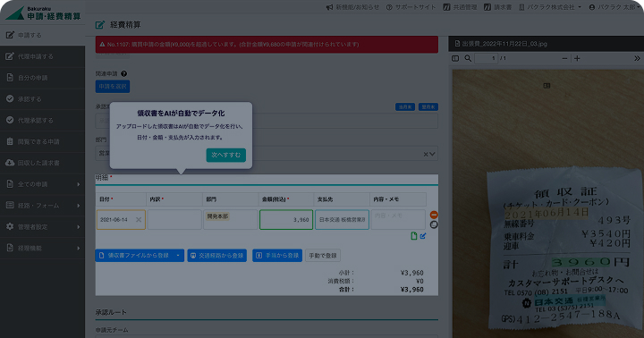
Task: Open the 領収書ファイルから登録 dropdown arrow
Action: pos(178,256)
